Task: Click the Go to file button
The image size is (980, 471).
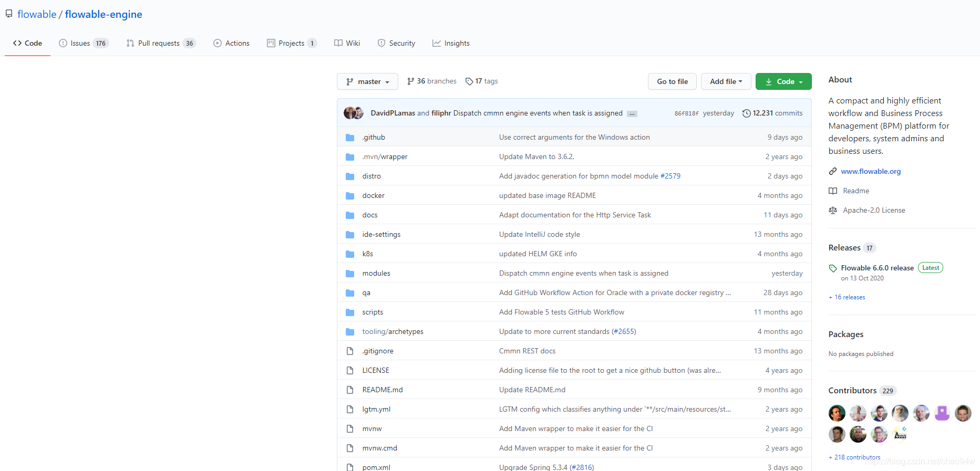Action: point(672,81)
